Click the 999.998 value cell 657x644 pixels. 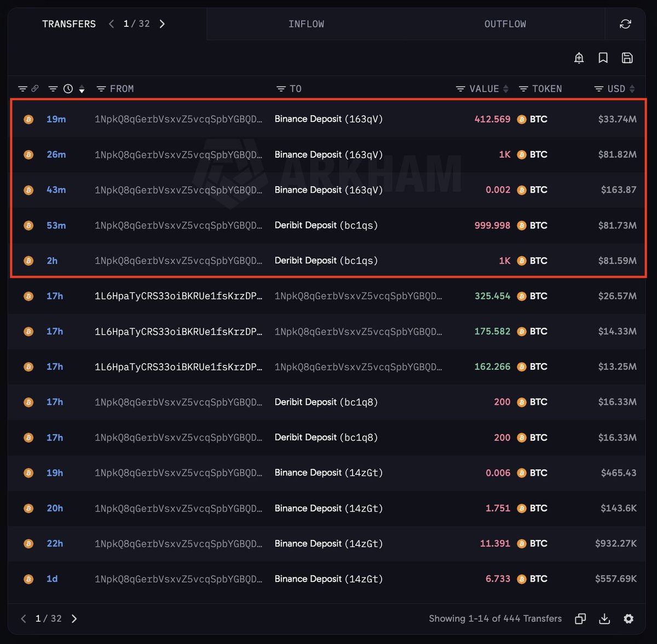point(492,226)
